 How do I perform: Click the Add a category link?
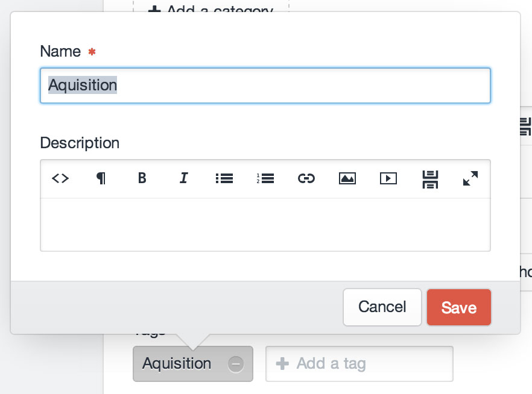211,8
